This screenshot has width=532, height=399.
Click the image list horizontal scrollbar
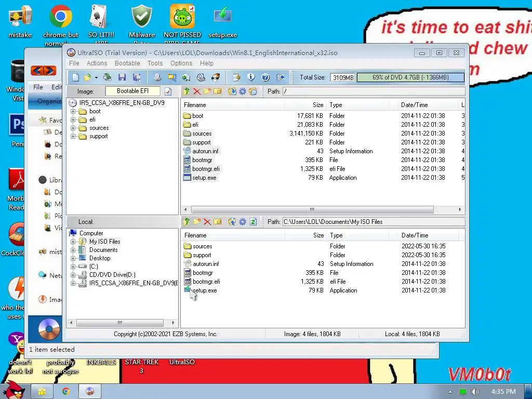(312, 209)
